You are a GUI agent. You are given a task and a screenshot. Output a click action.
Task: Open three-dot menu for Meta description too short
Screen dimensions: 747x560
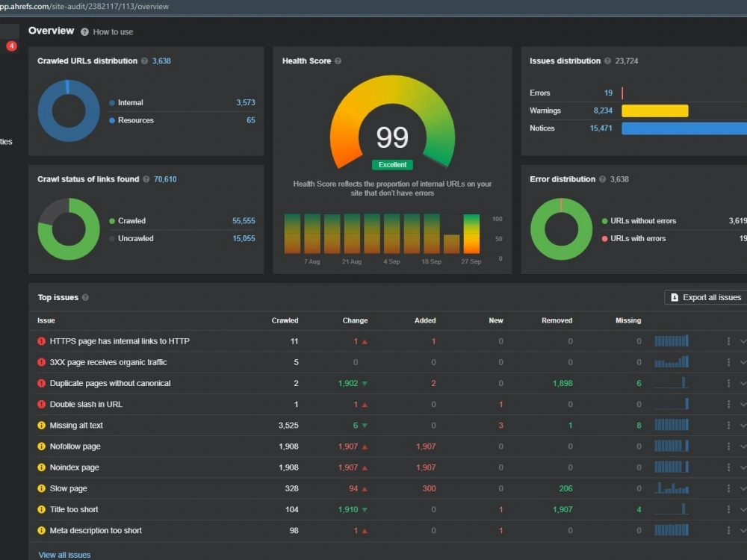click(x=728, y=530)
